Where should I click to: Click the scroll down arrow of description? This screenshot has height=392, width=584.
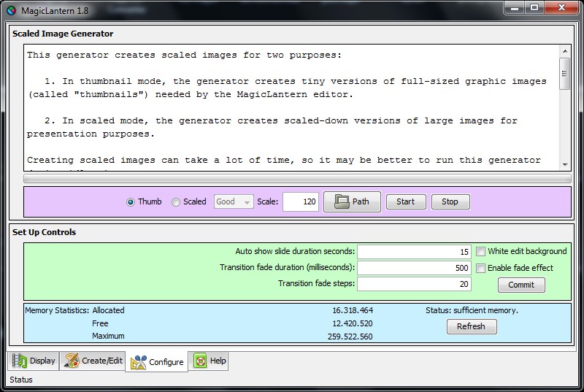pyautogui.click(x=564, y=164)
